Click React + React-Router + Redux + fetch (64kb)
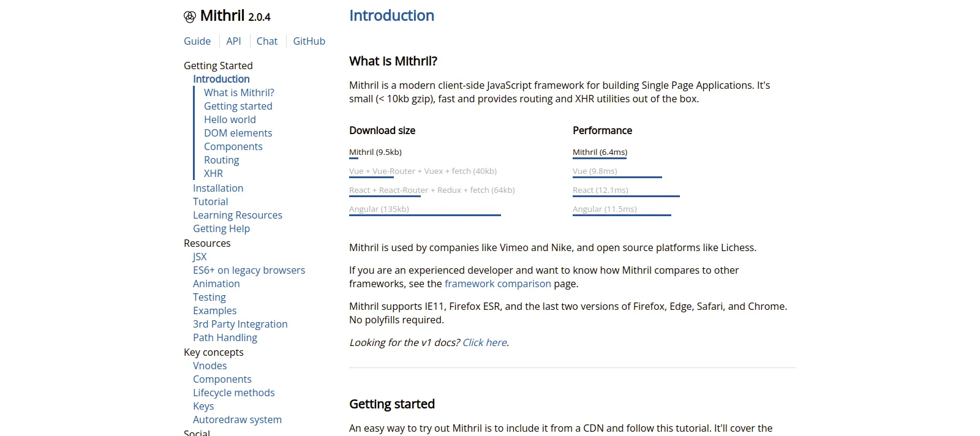 tap(432, 190)
